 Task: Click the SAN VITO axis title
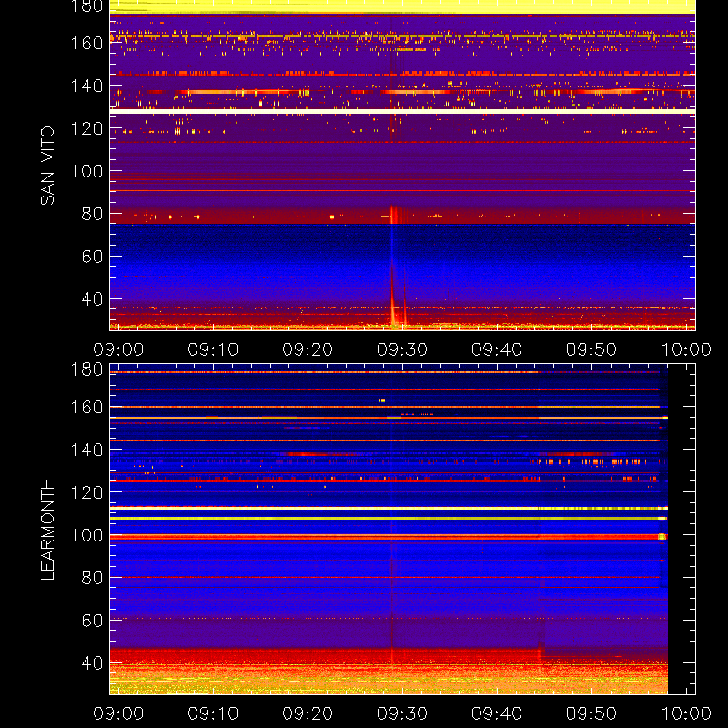coord(47,166)
